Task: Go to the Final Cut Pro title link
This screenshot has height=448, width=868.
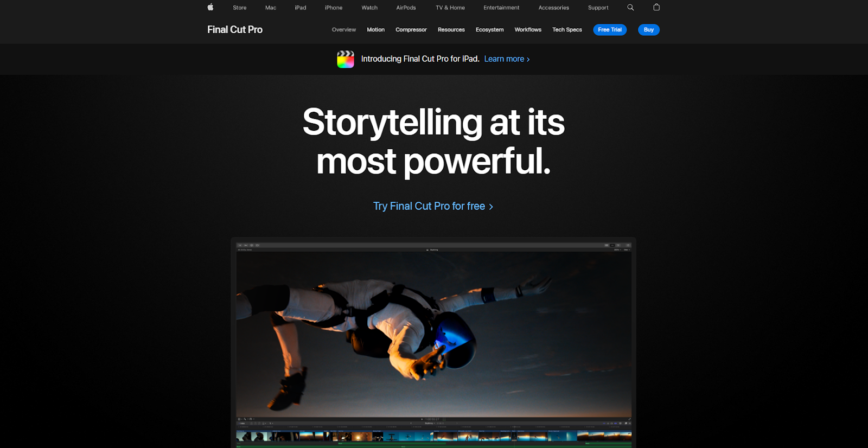Action: (x=235, y=30)
